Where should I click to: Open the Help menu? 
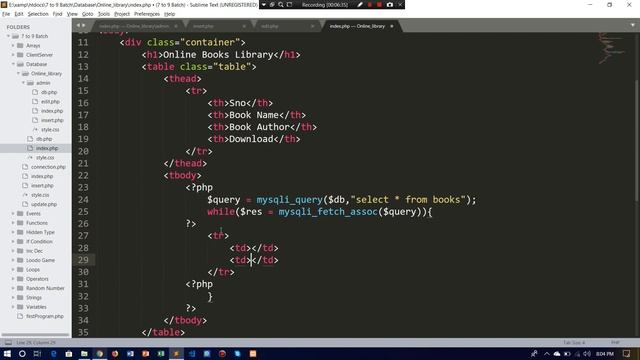pyautogui.click(x=169, y=14)
